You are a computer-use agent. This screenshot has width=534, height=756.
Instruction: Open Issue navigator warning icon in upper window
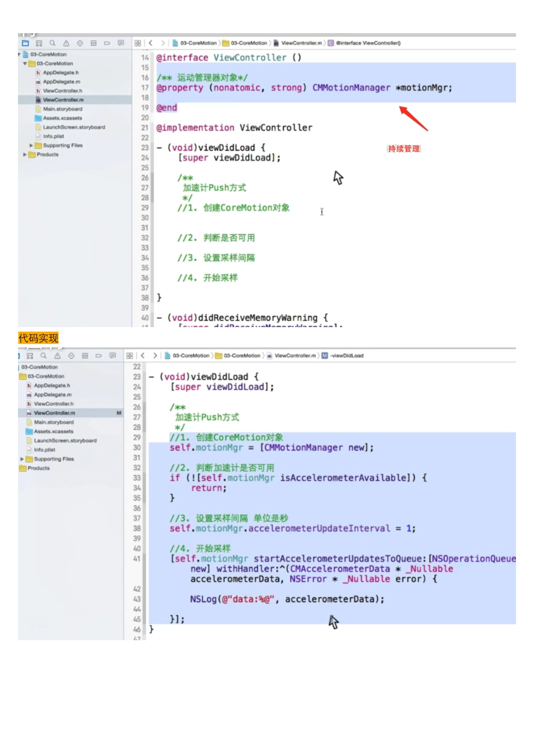[66, 43]
